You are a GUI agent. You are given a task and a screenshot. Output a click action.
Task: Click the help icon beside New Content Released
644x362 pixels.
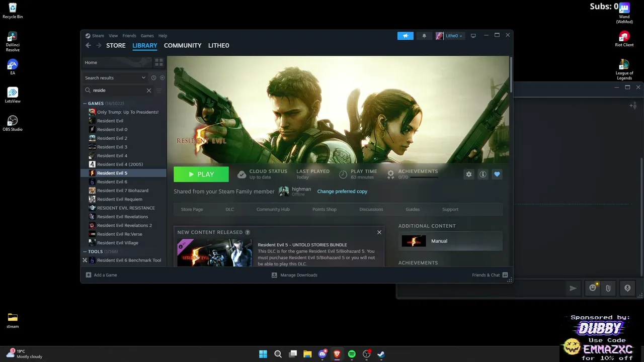[x=248, y=232]
